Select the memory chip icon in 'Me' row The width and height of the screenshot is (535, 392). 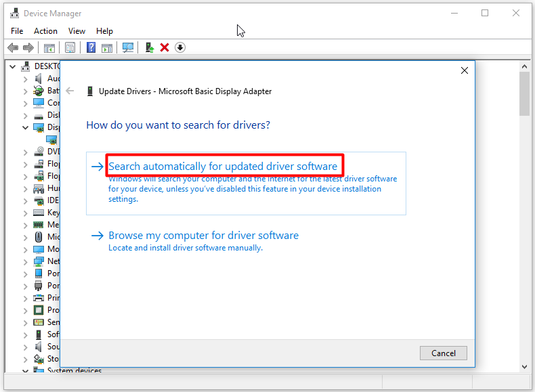[38, 225]
